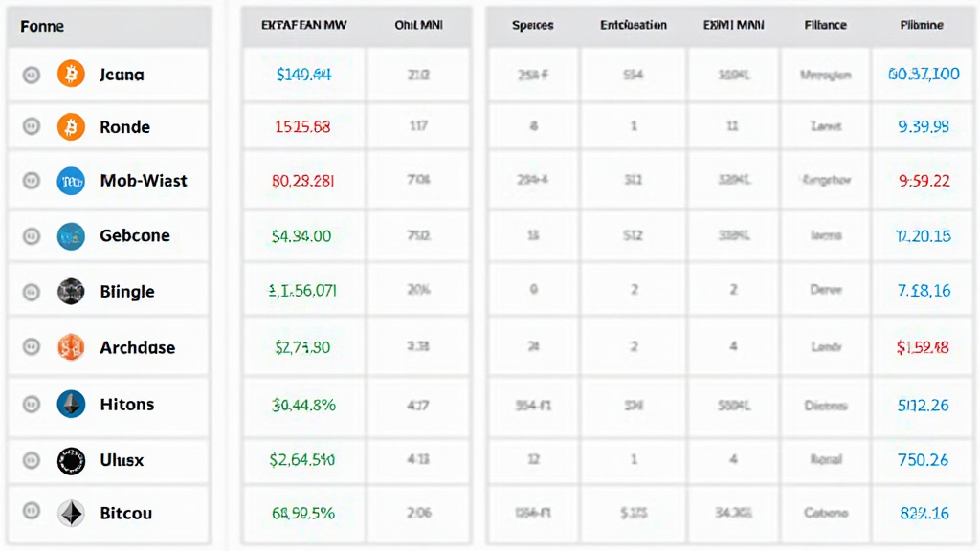Sort by the Fonne column header
The width and height of the screenshot is (980, 551).
[x=42, y=26]
